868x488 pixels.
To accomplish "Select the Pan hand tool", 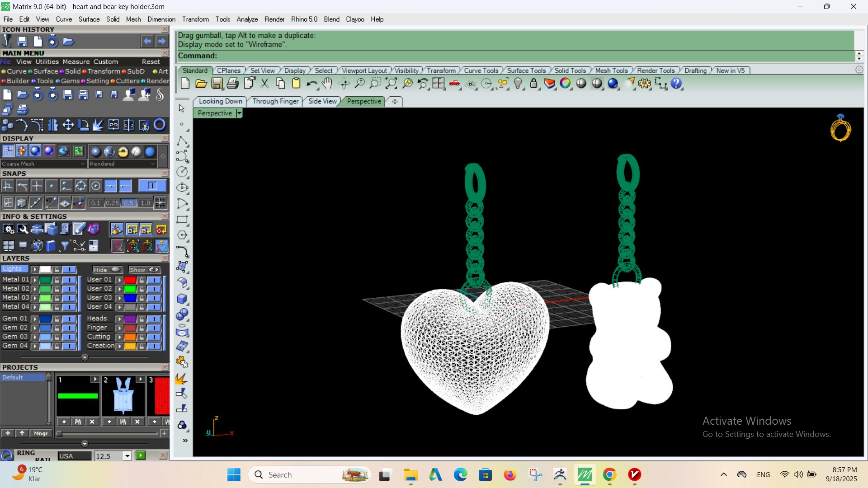I will pos(327,84).
